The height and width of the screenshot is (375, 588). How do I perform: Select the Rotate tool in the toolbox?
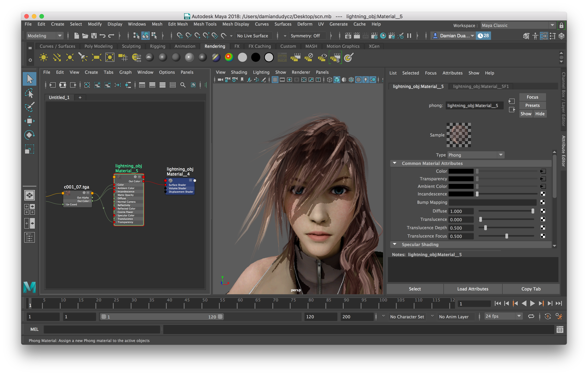pyautogui.click(x=29, y=135)
